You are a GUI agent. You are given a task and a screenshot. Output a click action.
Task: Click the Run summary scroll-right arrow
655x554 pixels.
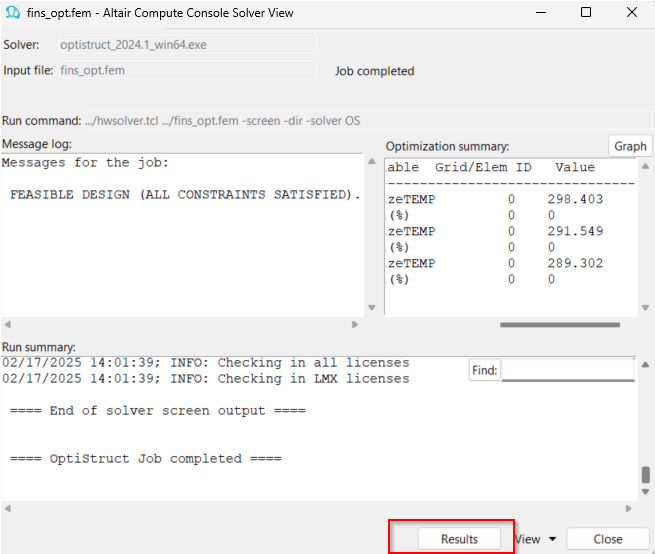click(x=628, y=508)
